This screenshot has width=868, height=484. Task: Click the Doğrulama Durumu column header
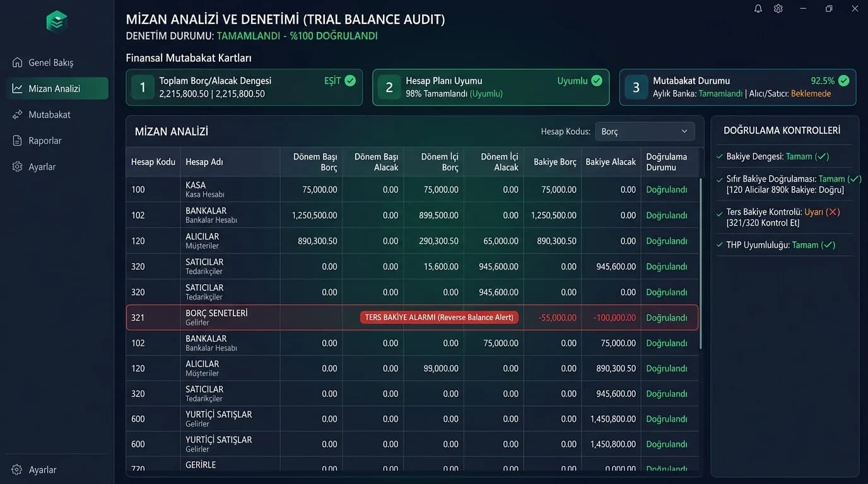pos(667,162)
